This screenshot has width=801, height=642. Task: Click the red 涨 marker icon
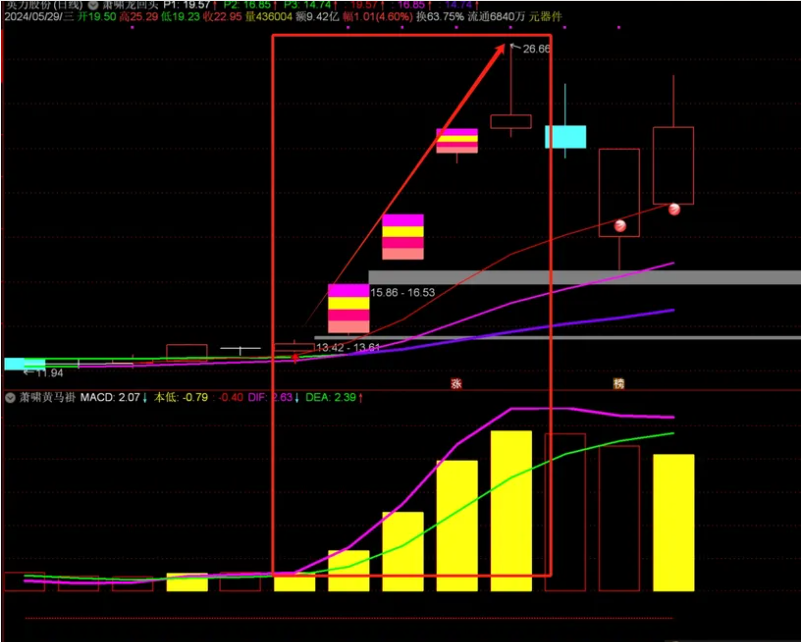pyautogui.click(x=456, y=383)
